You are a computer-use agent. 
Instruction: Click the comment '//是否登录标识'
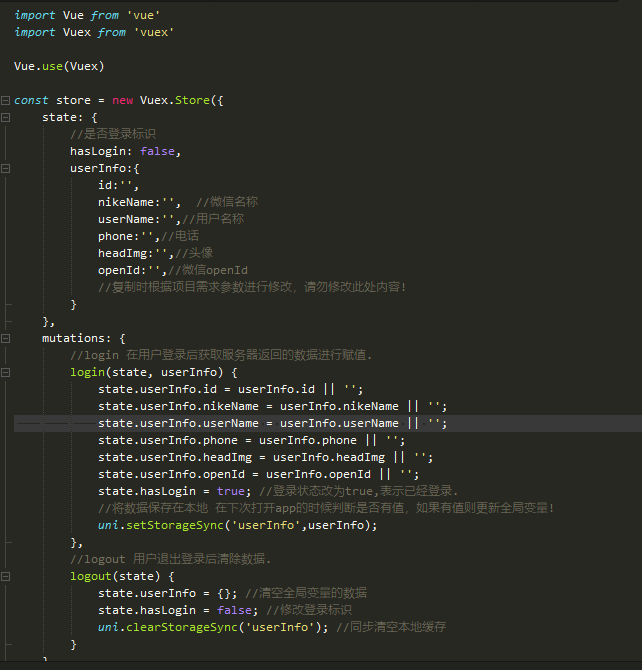coord(113,134)
